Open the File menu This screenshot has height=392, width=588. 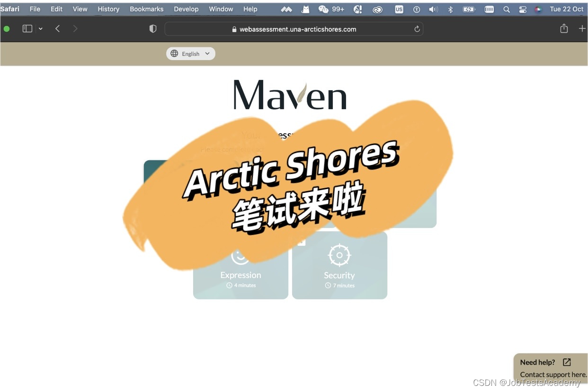(35, 9)
